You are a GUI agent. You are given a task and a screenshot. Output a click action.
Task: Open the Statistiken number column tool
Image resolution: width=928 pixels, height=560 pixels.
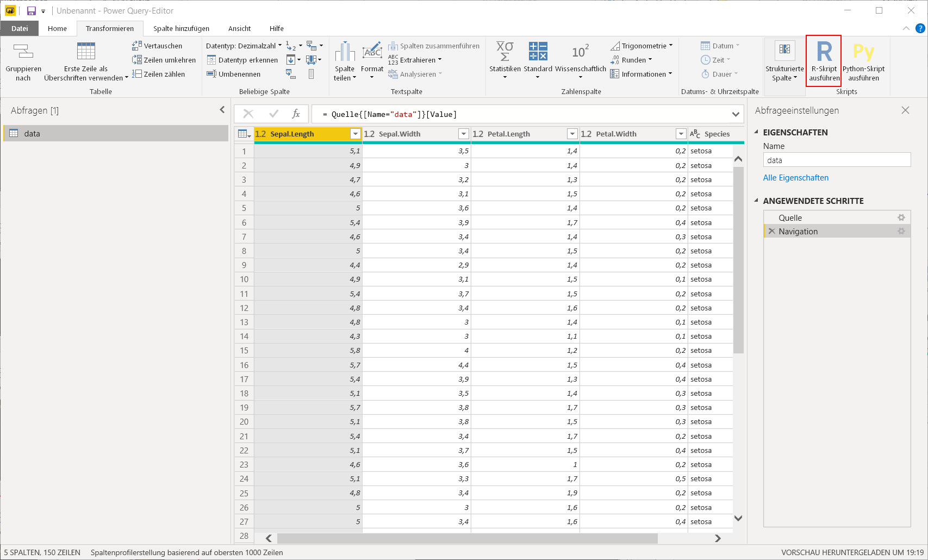505,60
